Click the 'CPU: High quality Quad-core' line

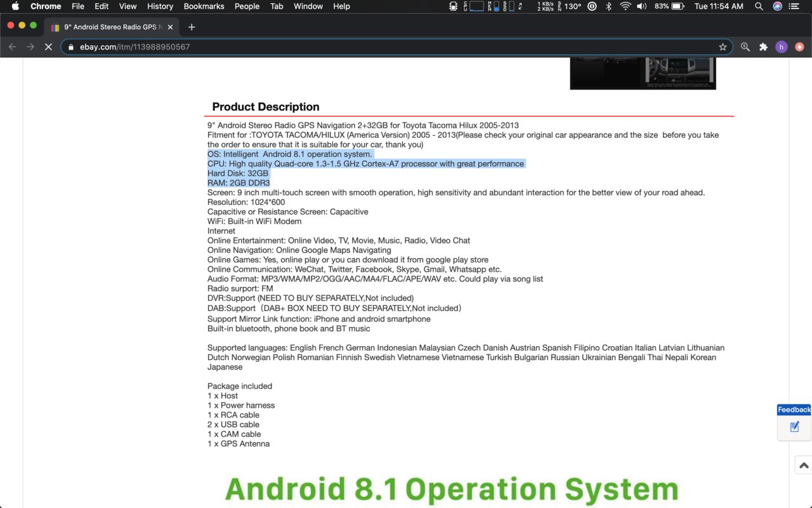tap(366, 164)
